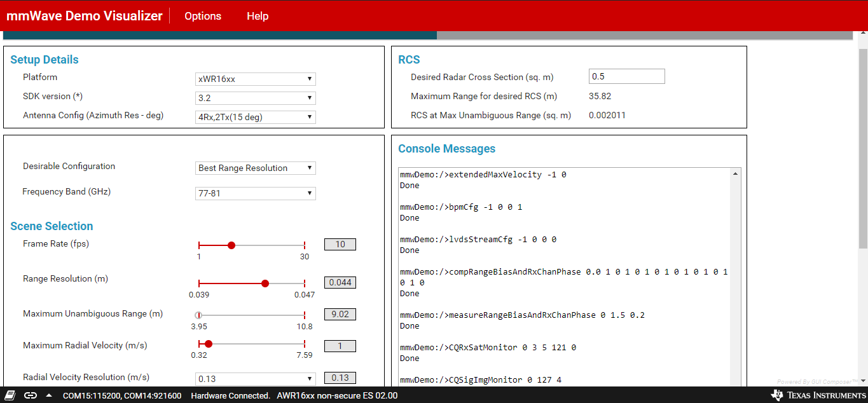
Task: Click the CQRxSatMonitor console line
Action: point(488,347)
